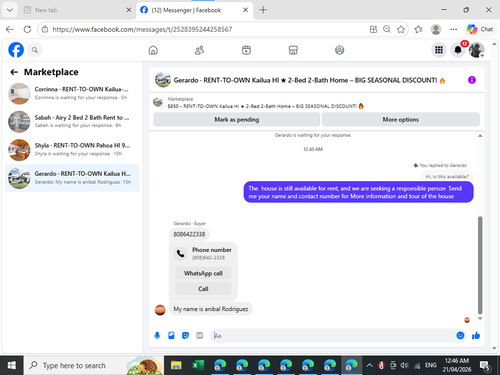
Task: Focus the Aa message input field
Action: pyautogui.click(x=333, y=335)
